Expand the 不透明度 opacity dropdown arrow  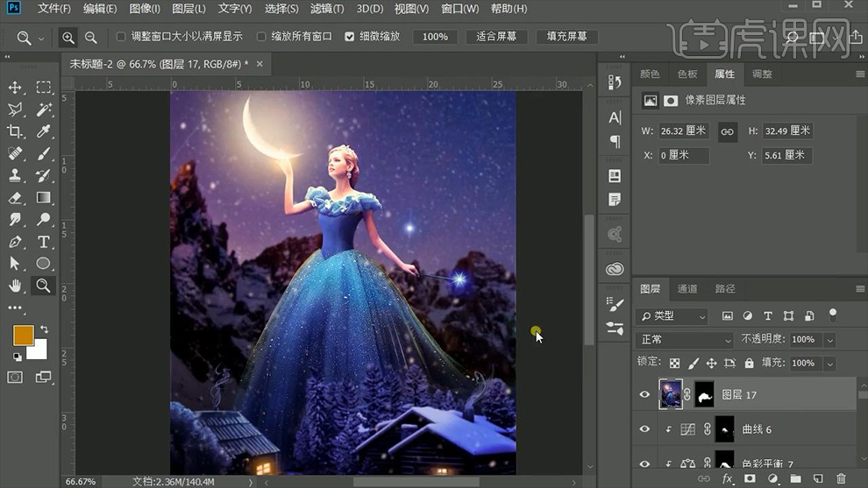point(829,340)
